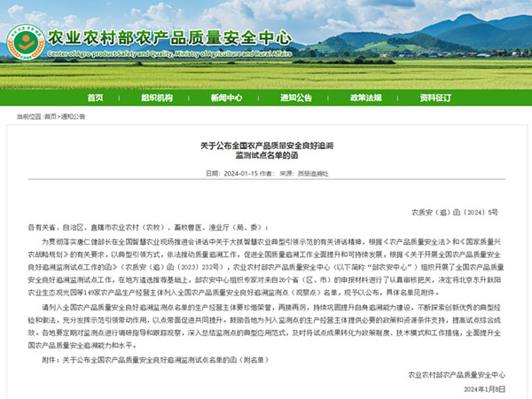
Task: Open the 首页 navigation tab
Action: click(96, 98)
